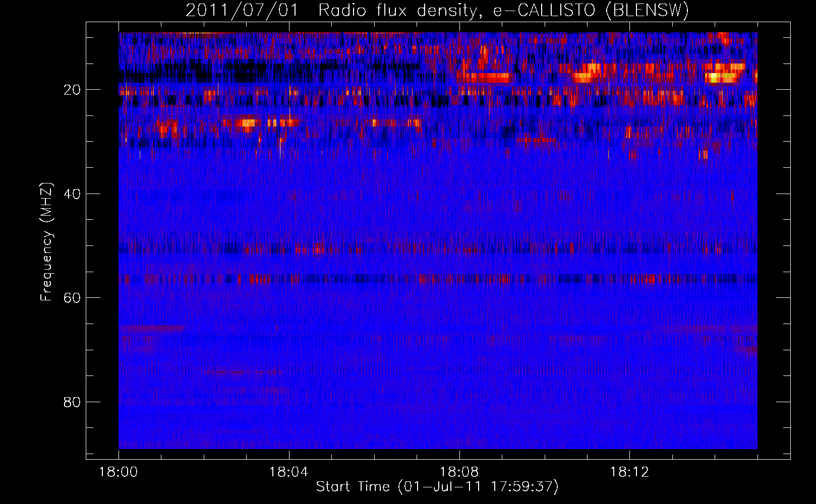
Task: Click the 18:00 time tick label
Action: [119, 472]
